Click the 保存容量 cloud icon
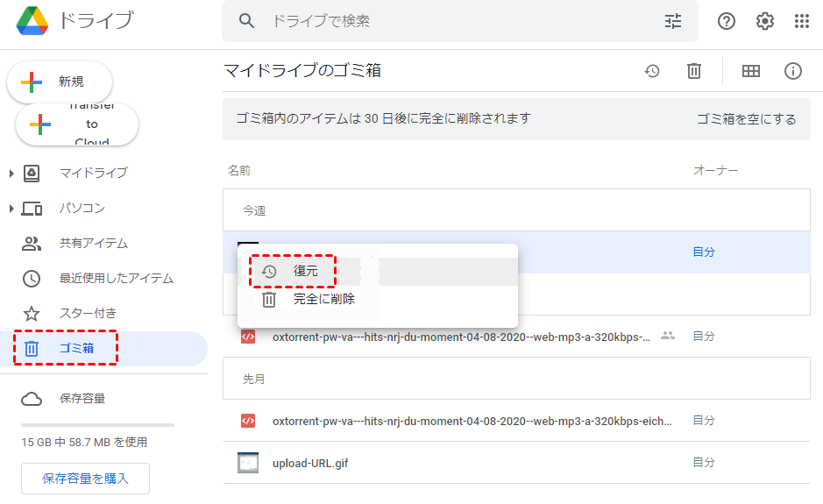 [x=32, y=399]
